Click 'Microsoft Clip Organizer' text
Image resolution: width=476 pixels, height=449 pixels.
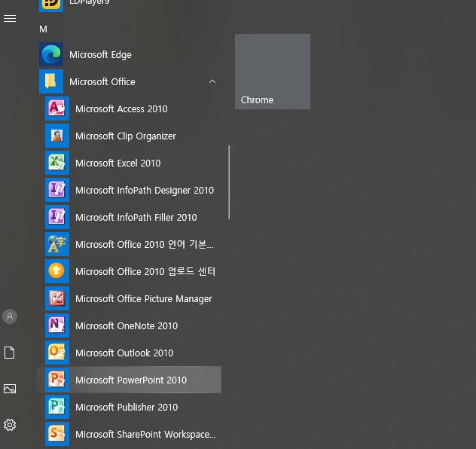click(x=126, y=136)
